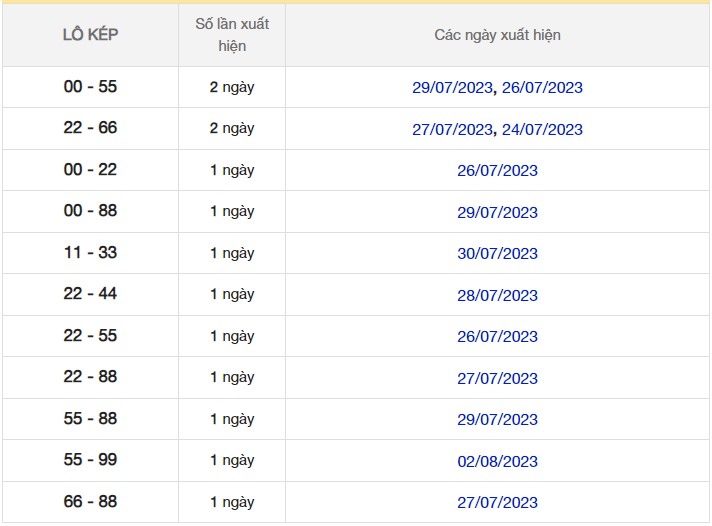
Task: Click 26/07/2023 link in 00 - 22 row
Action: point(497,171)
